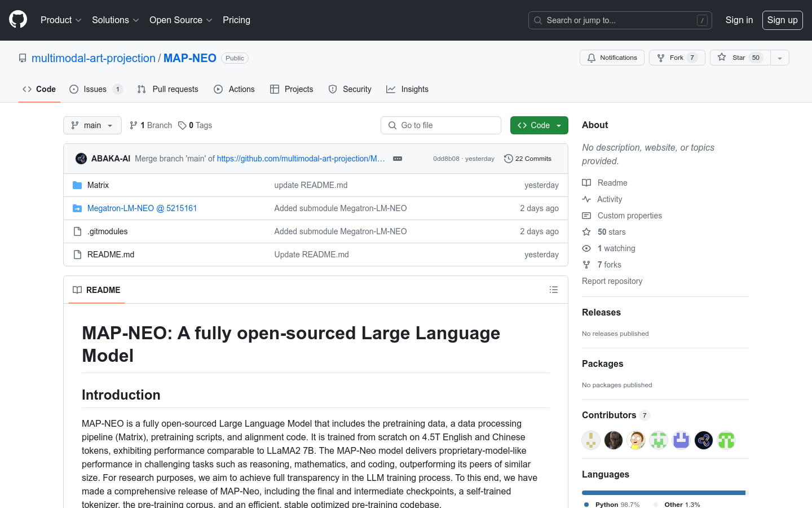Click Report repository
Screen dimensions: 812x508
pyautogui.click(x=612, y=281)
